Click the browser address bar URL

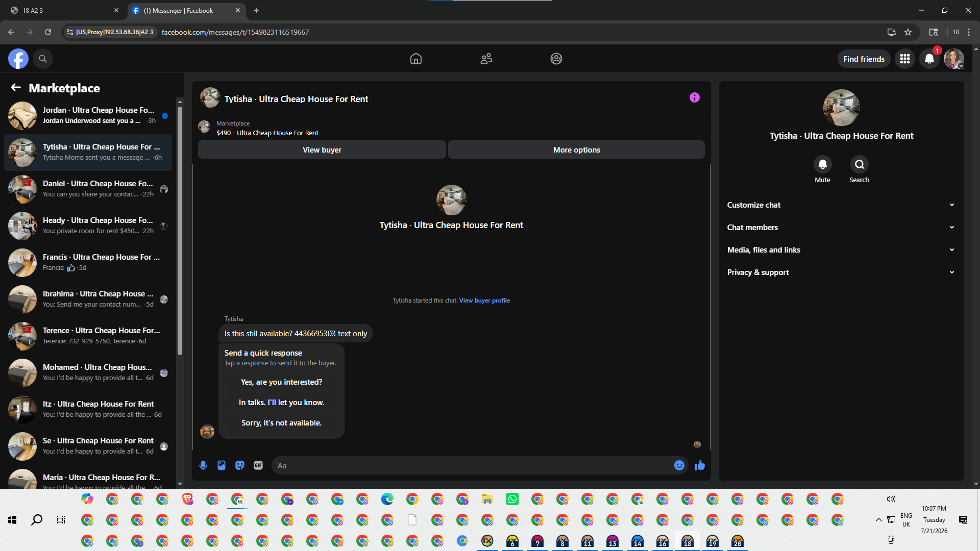point(235,32)
